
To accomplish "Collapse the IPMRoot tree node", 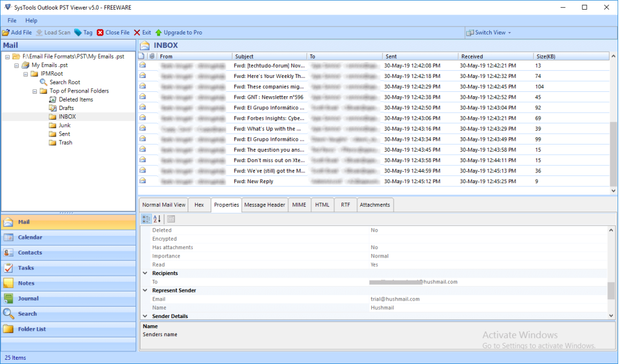I will [x=25, y=74].
